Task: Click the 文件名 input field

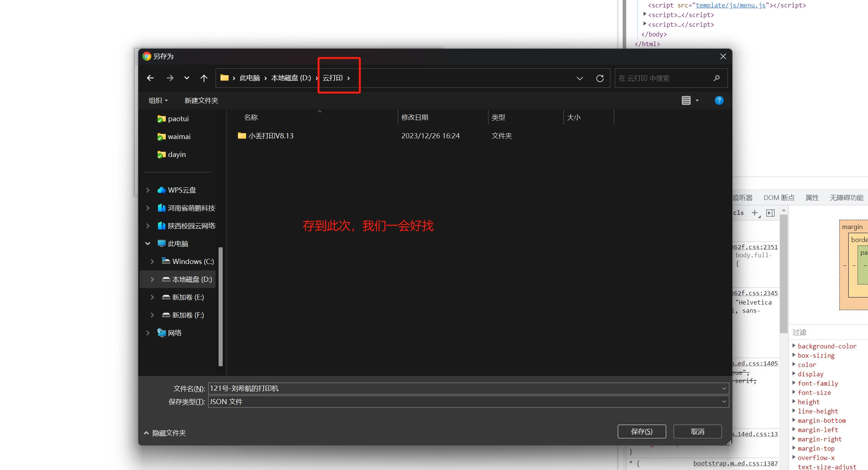Action: point(464,388)
